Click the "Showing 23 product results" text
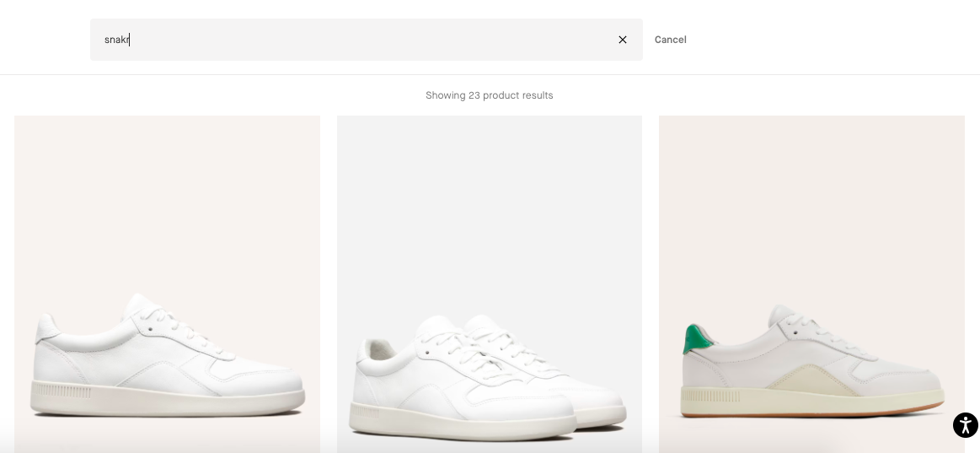Viewport: 980px width, 453px height. (x=490, y=95)
